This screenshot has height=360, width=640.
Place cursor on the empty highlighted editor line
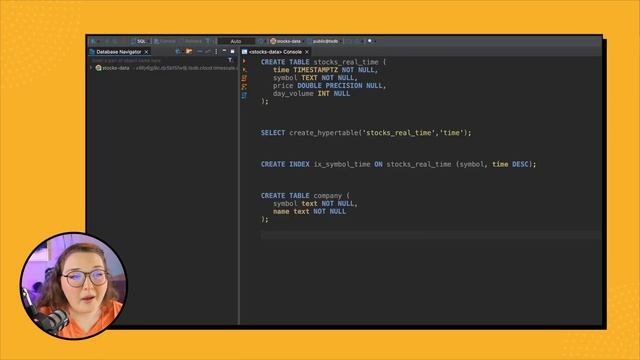coord(431,235)
